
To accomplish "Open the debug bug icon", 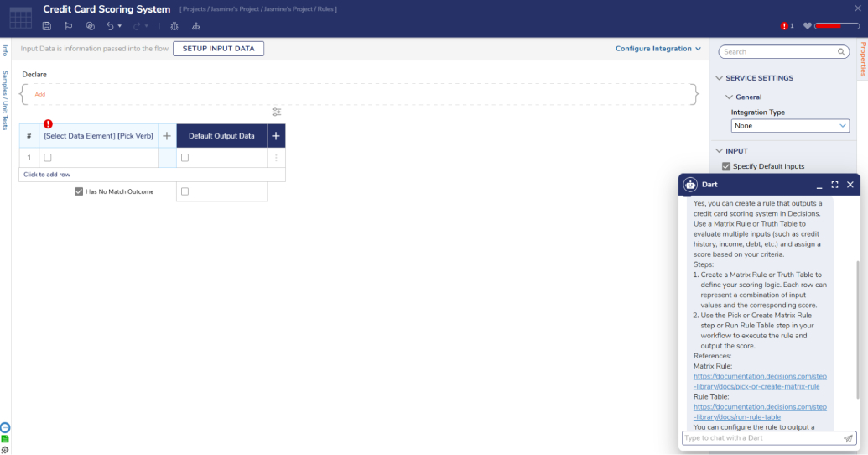I will pyautogui.click(x=174, y=26).
